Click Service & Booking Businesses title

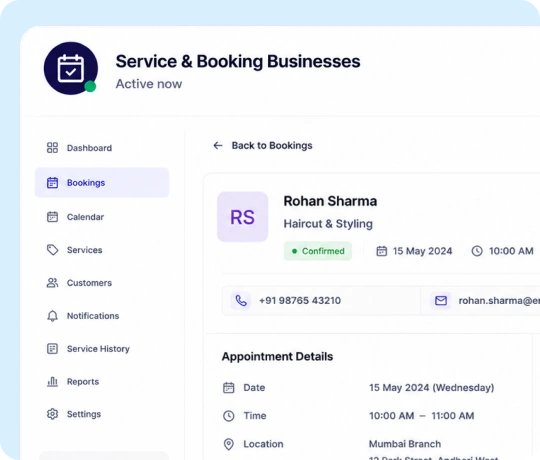coord(238,62)
